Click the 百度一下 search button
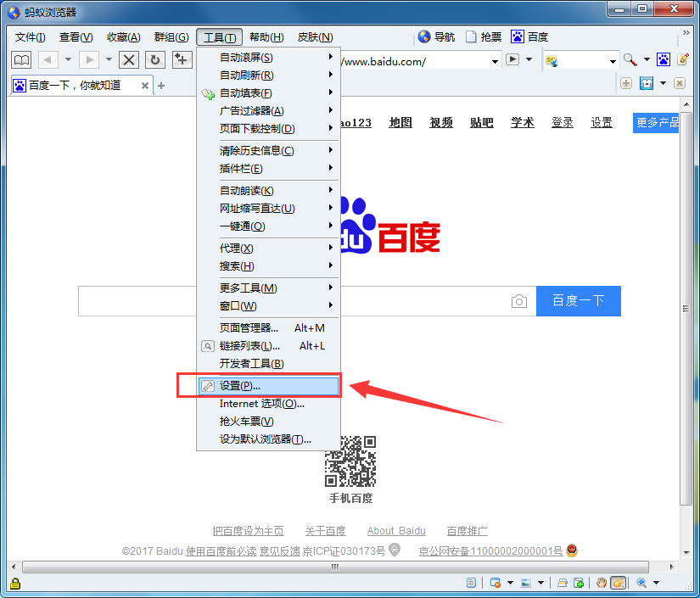The height and width of the screenshot is (598, 700). pos(578,300)
